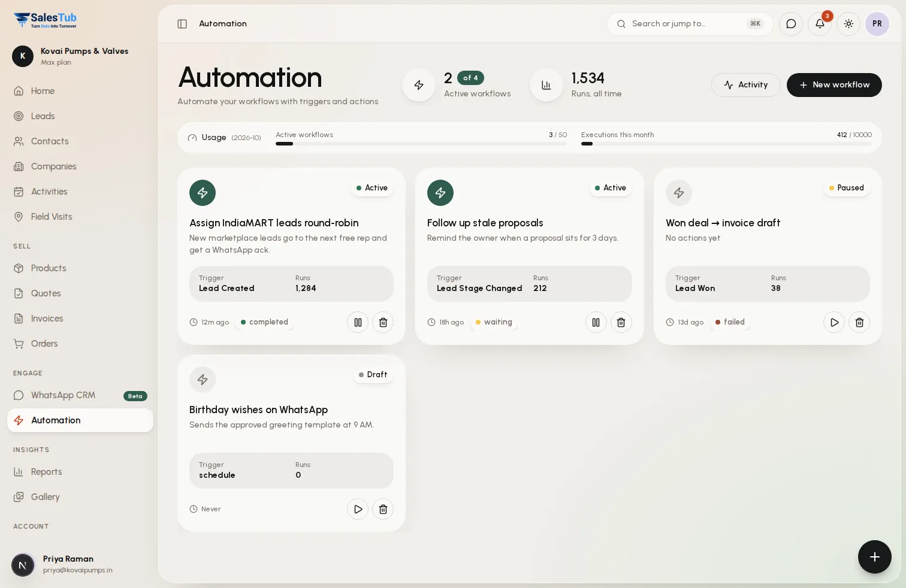This screenshot has width=906, height=588.
Task: Open Birthday wishes on WhatsApp title
Action: [258, 410]
